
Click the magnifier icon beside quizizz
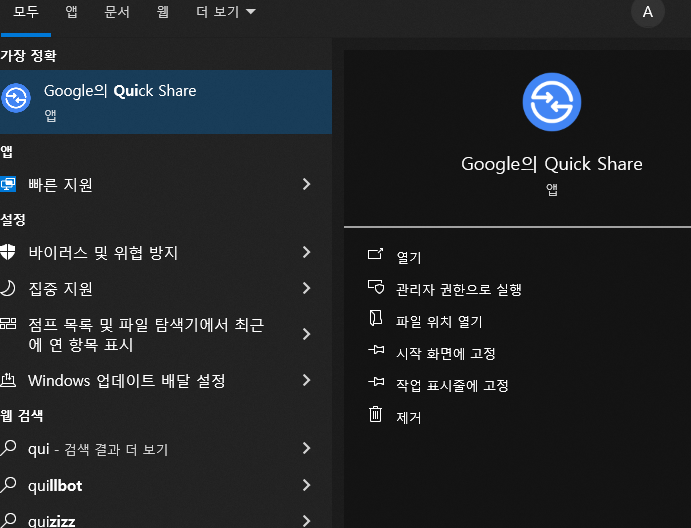click(8, 520)
